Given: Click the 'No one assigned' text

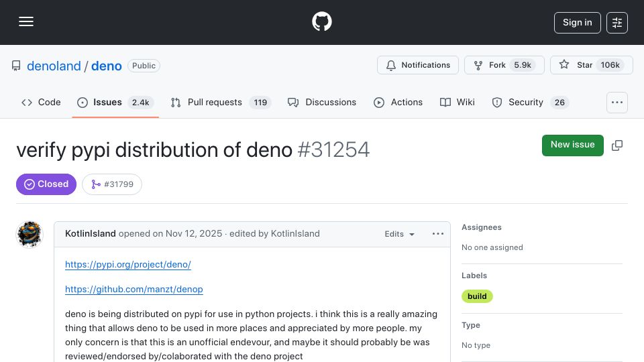Looking at the screenshot, I should click(492, 247).
